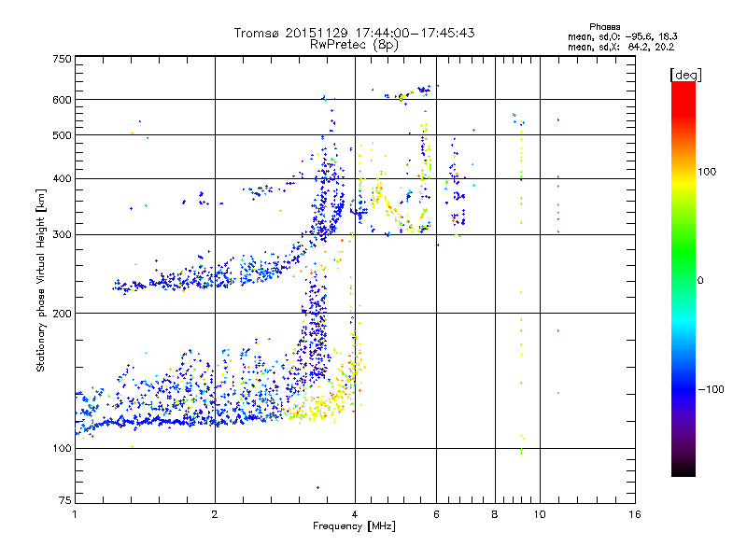This screenshot has height=560, width=747.
Task: Click the 'Phases' header label
Action: point(604,27)
